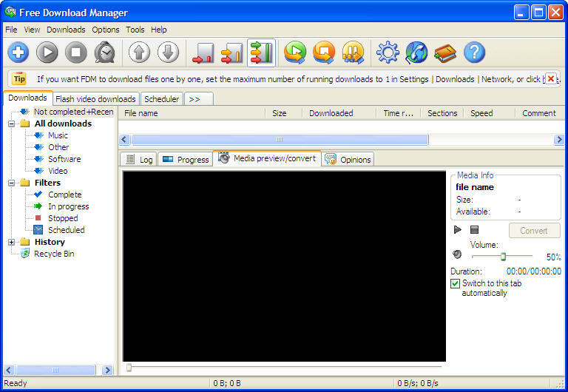The width and height of the screenshot is (568, 392).
Task: Open the Options menu
Action: click(x=106, y=30)
